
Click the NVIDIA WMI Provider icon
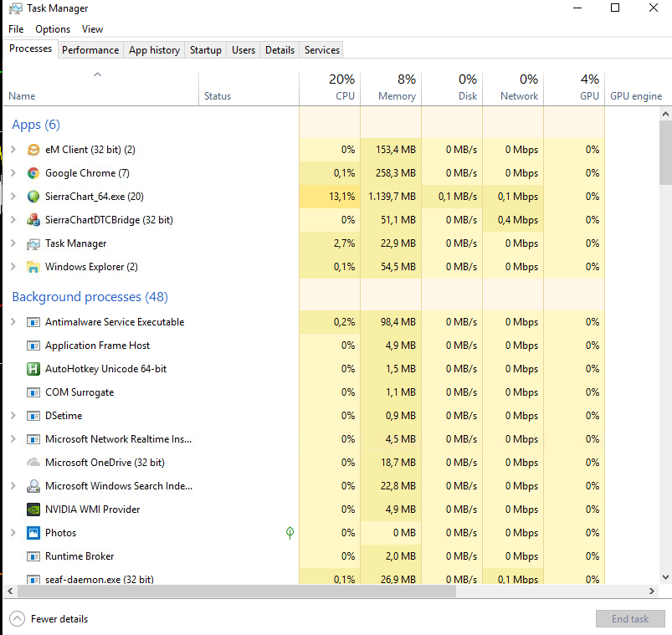tap(33, 510)
